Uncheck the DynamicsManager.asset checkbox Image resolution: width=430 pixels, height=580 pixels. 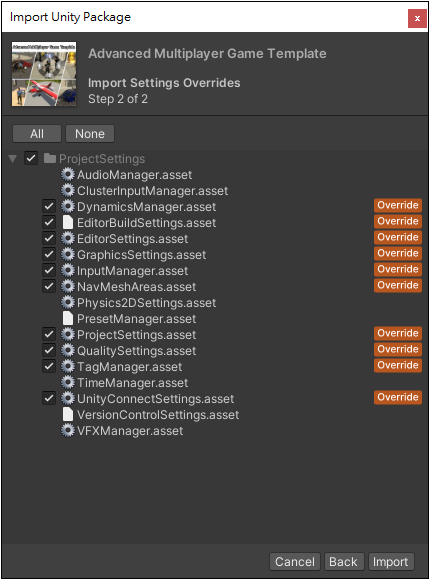pyautogui.click(x=49, y=206)
